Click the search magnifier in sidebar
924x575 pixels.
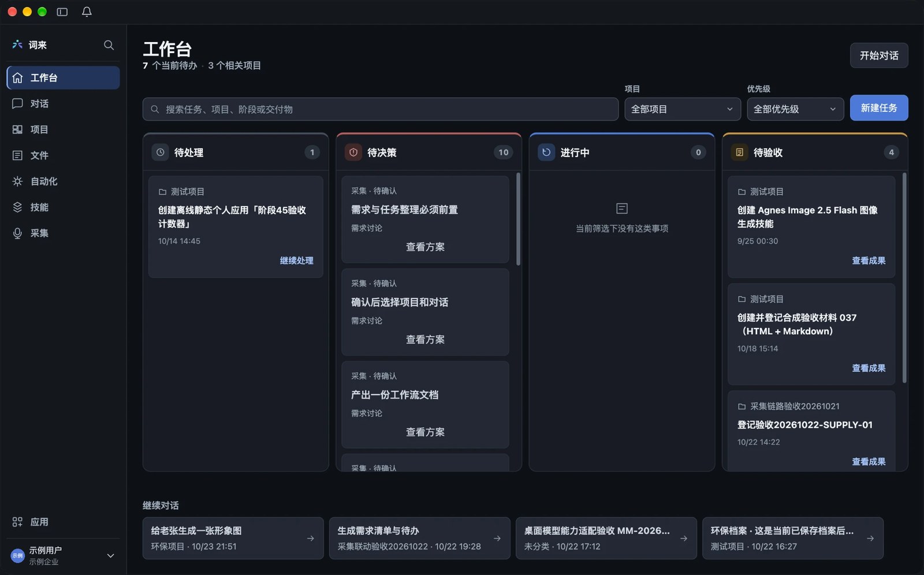(x=109, y=45)
